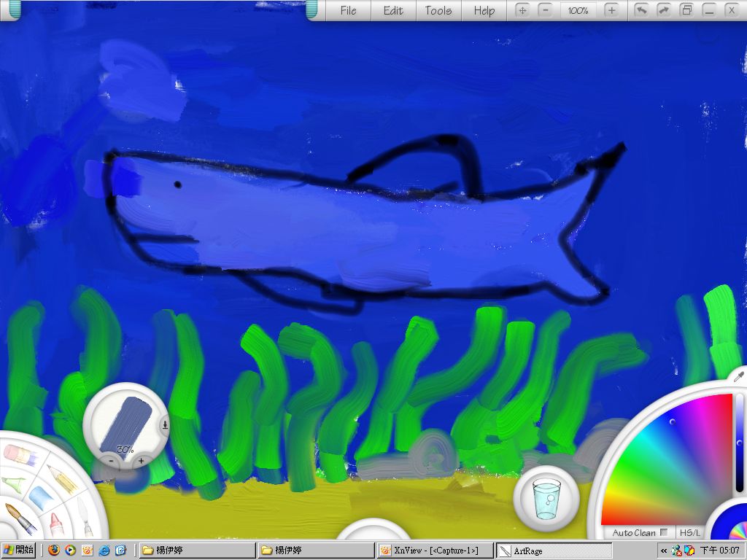Viewport: 747px width, 560px height.
Task: Select the Eraser tool in the tool wheel
Action: [20, 455]
